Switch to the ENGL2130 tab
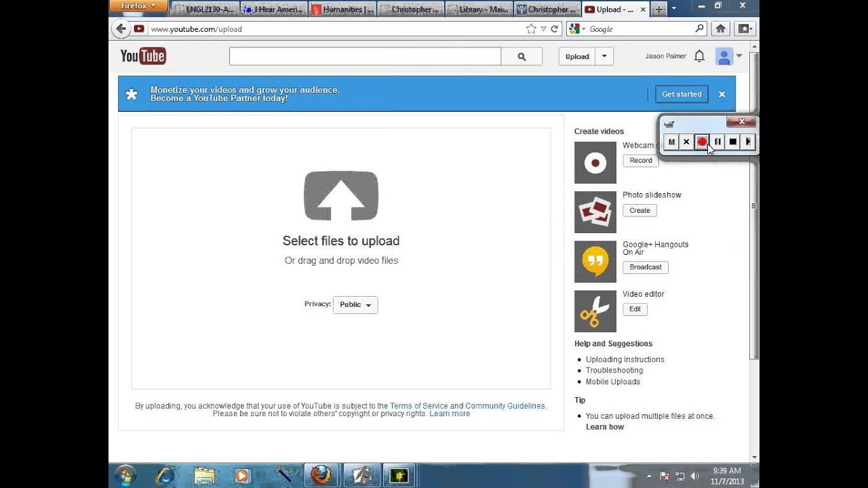868x488 pixels. coord(204,9)
